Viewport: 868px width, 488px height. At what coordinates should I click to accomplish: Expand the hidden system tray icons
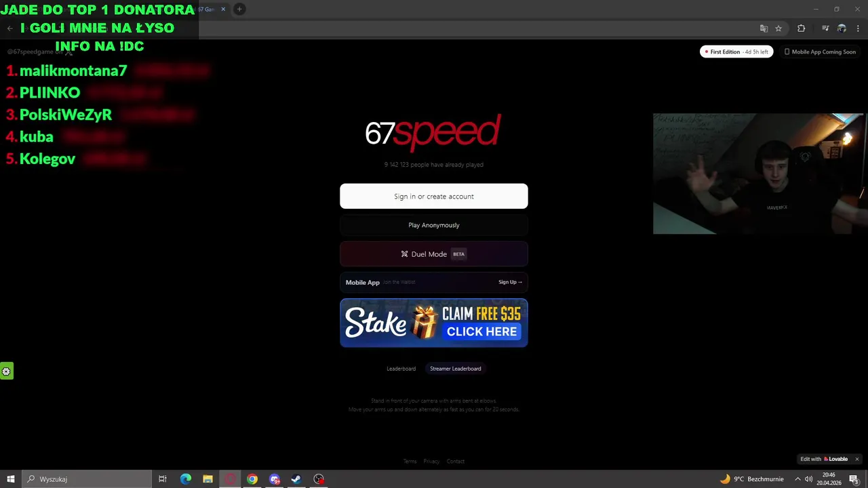[x=797, y=479]
